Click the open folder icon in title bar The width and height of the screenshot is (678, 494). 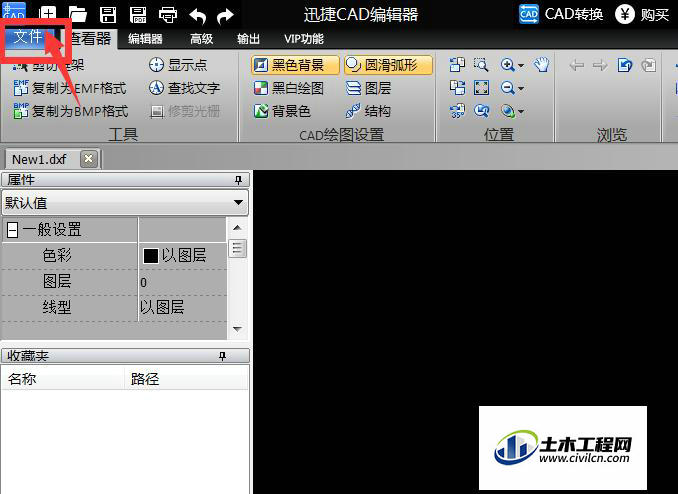(78, 15)
